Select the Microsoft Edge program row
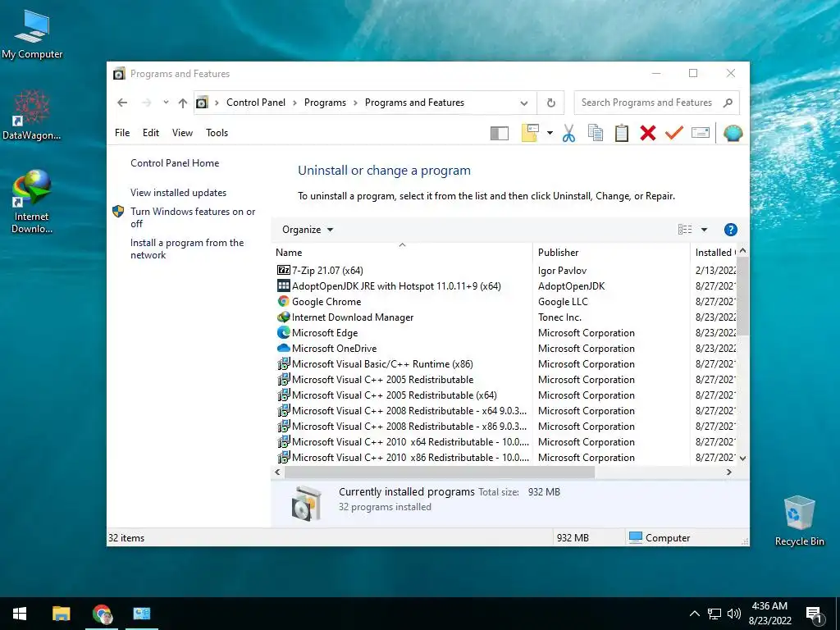The image size is (840, 630). coord(317,333)
